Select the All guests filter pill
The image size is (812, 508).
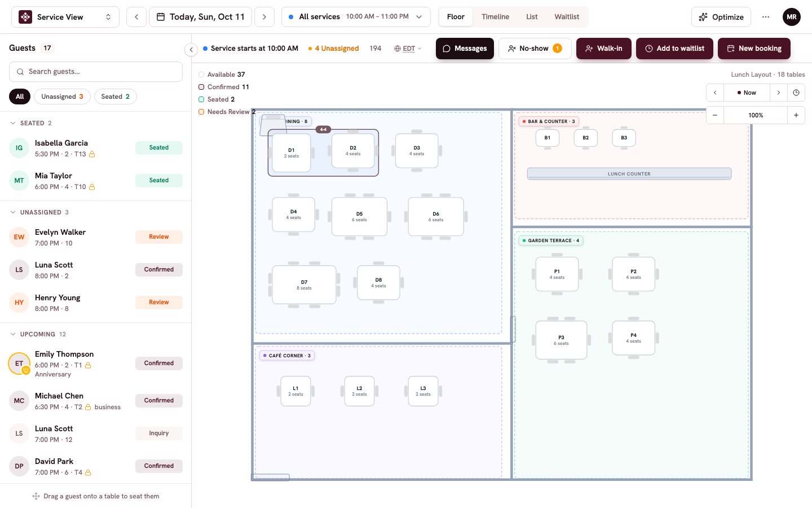click(x=20, y=97)
